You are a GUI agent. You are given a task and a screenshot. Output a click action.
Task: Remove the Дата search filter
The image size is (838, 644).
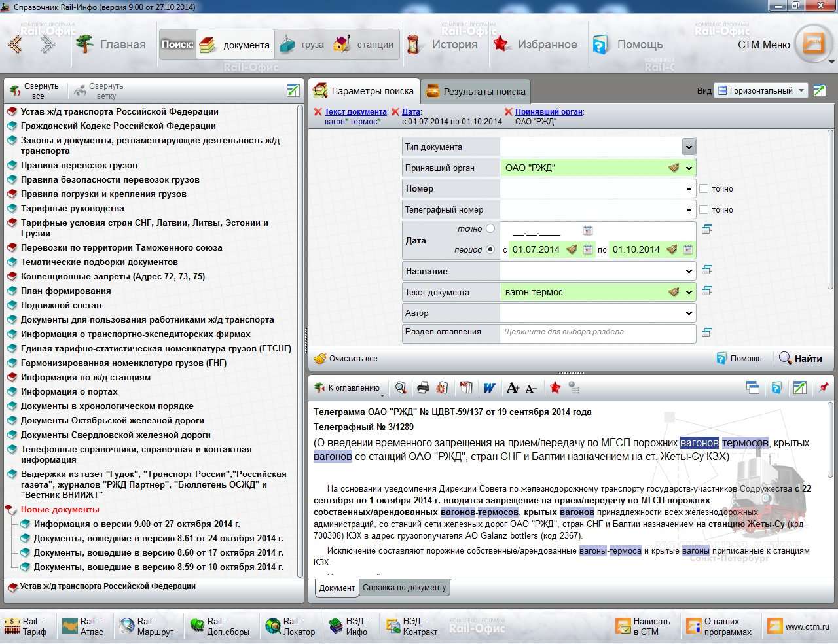coord(395,112)
